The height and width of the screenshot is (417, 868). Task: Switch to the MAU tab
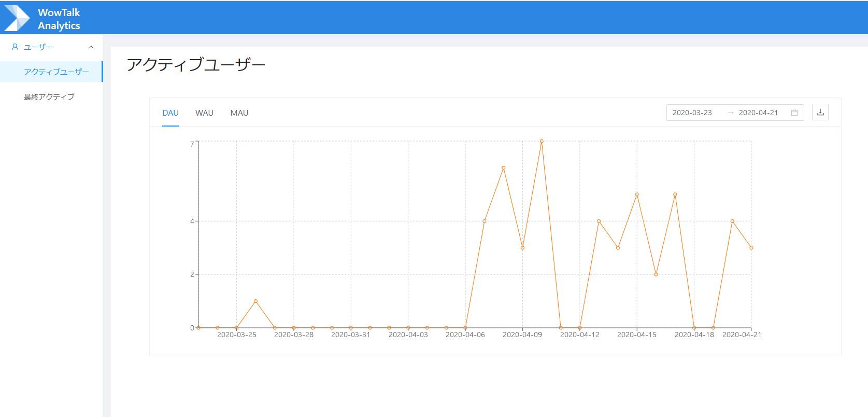(x=239, y=113)
